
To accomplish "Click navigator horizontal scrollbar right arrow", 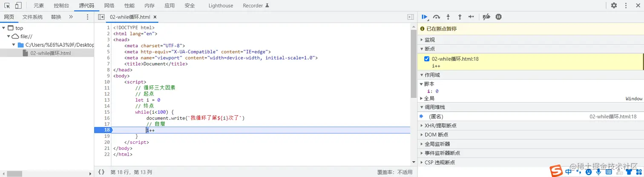I will coord(90,174).
